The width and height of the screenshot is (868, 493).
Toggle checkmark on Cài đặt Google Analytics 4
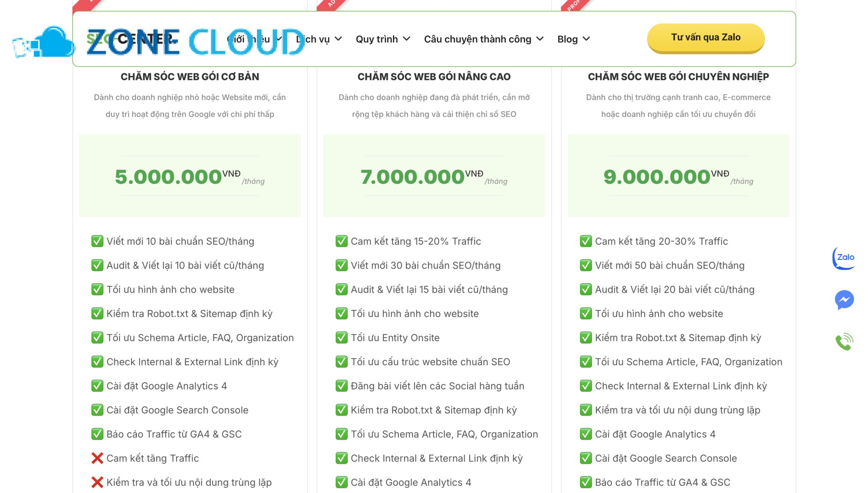click(x=97, y=386)
